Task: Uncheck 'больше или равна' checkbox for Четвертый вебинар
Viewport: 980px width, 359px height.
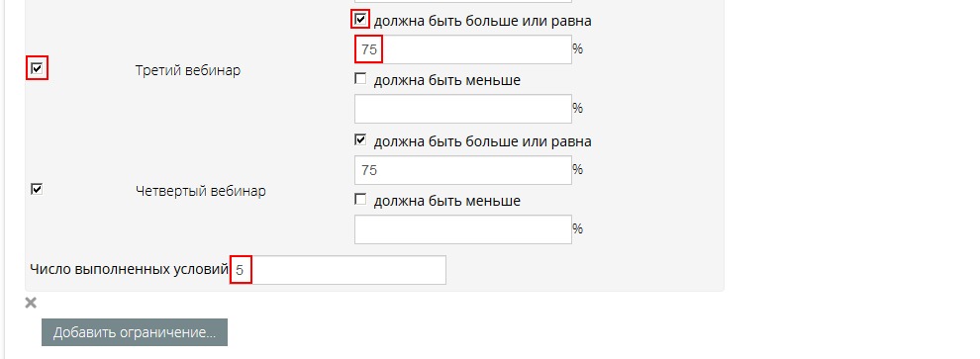Action: point(360,139)
